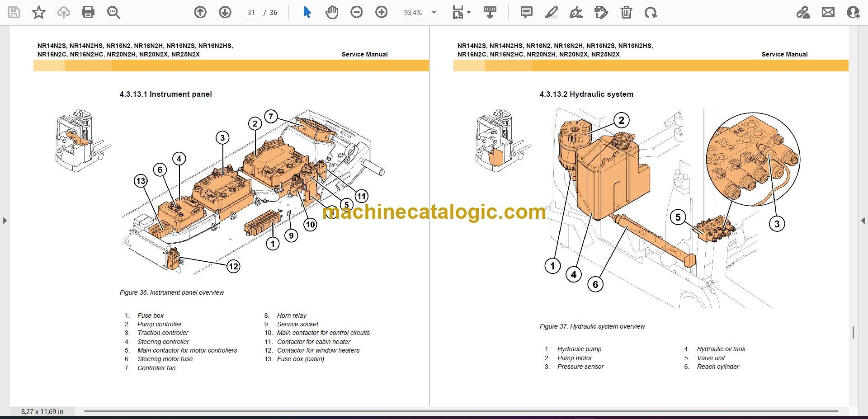Click the Save file icon
868x419 pixels.
tap(14, 12)
